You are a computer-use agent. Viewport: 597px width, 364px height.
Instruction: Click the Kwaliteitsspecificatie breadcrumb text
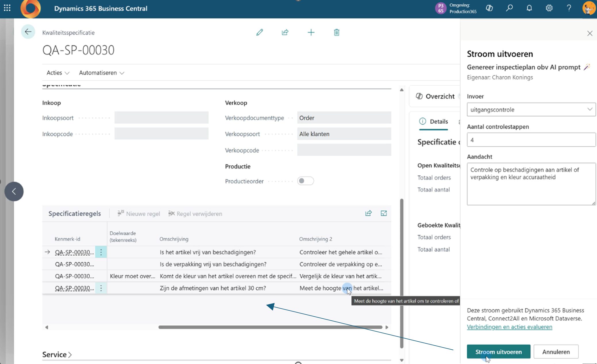(68, 32)
